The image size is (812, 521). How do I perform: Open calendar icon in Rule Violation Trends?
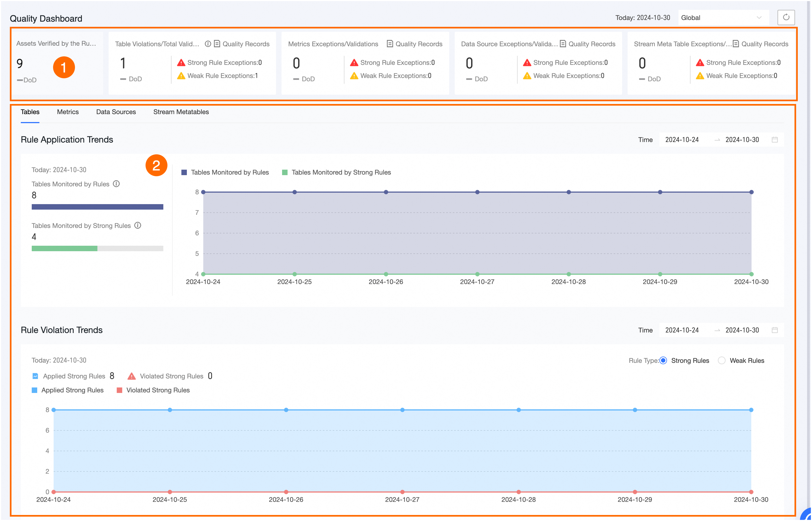tap(775, 330)
